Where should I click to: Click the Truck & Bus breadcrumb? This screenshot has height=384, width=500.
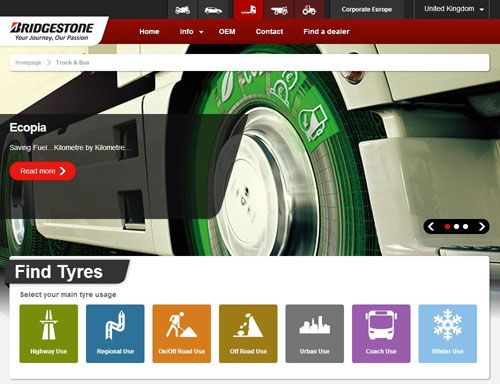click(72, 62)
